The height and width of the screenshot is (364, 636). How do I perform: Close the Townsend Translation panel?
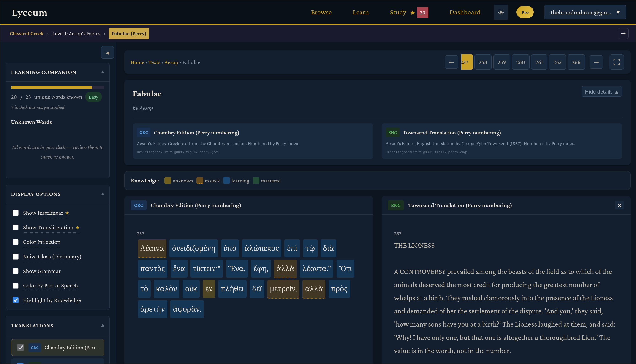tap(620, 205)
